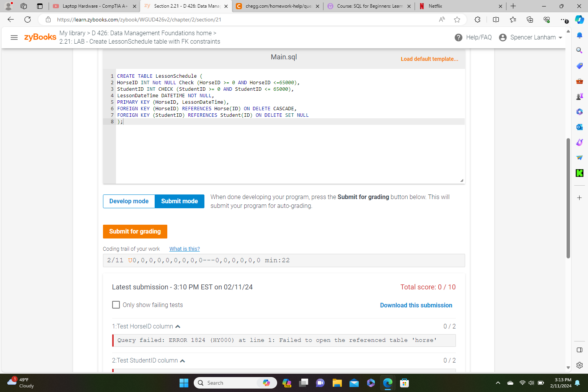Open the zyBooks hamburger menu

coord(14,37)
